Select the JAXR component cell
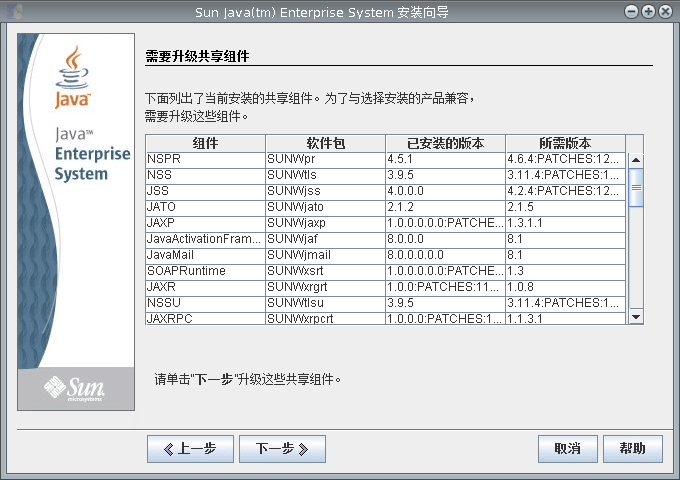This screenshot has width=680, height=480. click(206, 287)
